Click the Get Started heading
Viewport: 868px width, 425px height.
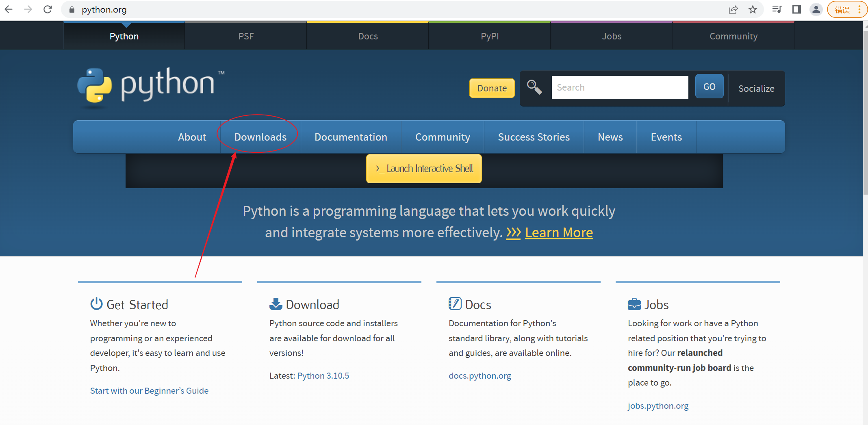click(137, 304)
